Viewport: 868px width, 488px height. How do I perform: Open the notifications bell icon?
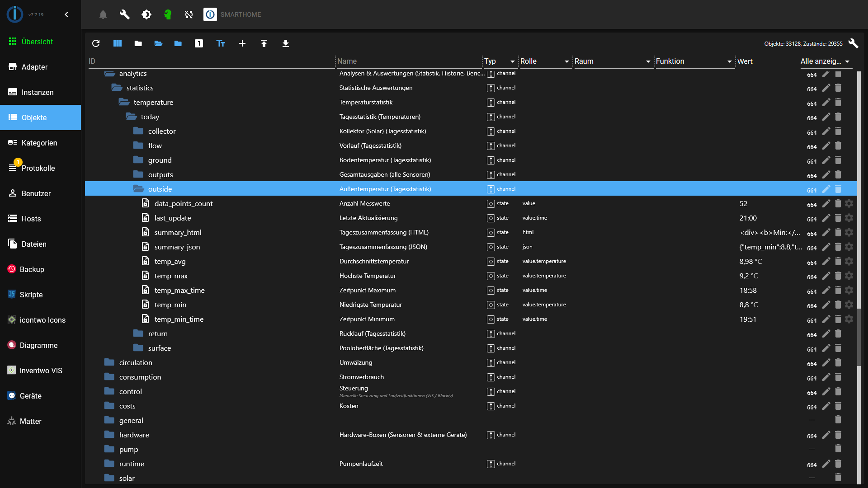click(103, 14)
